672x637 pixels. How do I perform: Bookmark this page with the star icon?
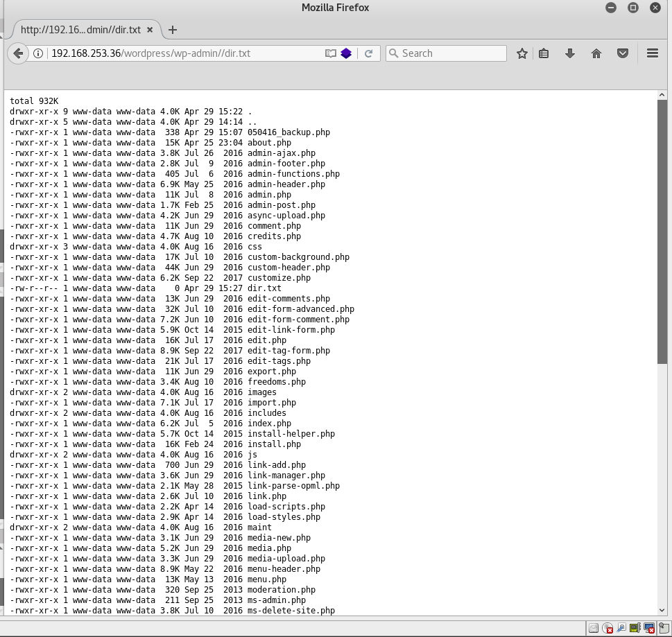tap(522, 53)
